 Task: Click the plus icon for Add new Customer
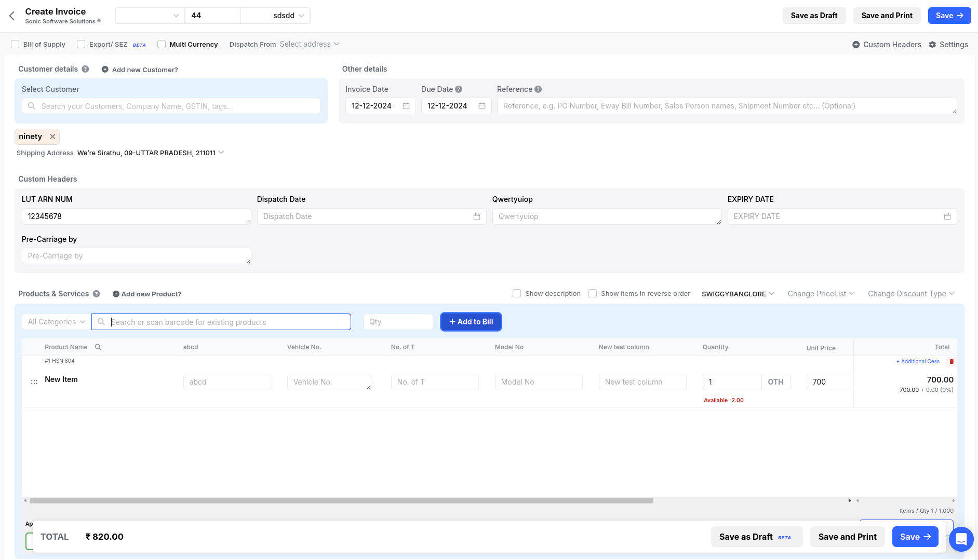[x=105, y=70]
